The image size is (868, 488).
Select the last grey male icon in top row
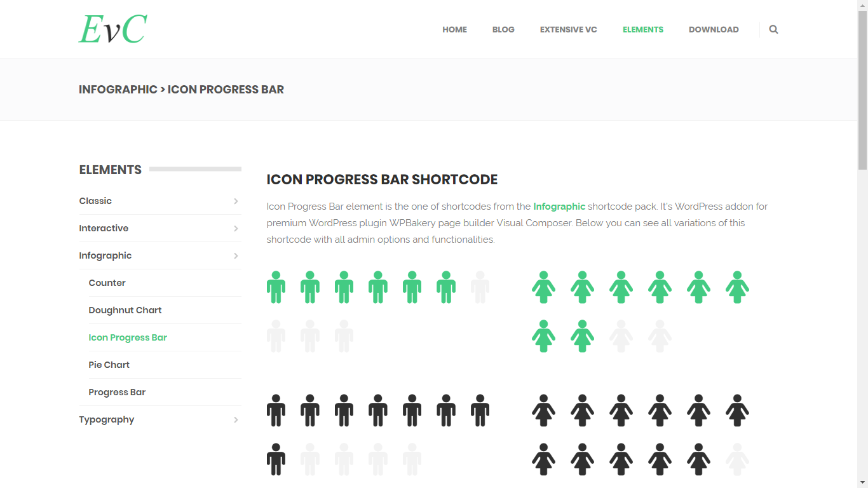pos(480,287)
